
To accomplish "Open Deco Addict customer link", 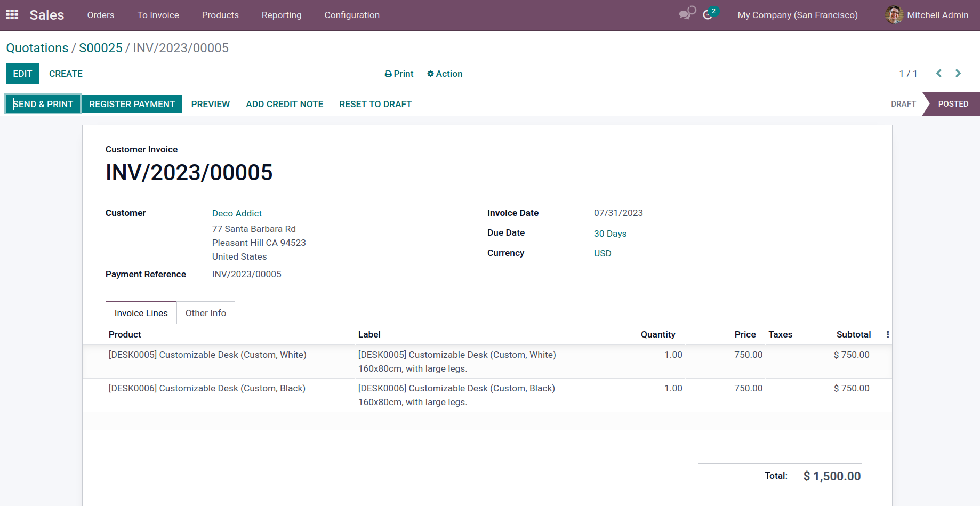I will pyautogui.click(x=237, y=213).
